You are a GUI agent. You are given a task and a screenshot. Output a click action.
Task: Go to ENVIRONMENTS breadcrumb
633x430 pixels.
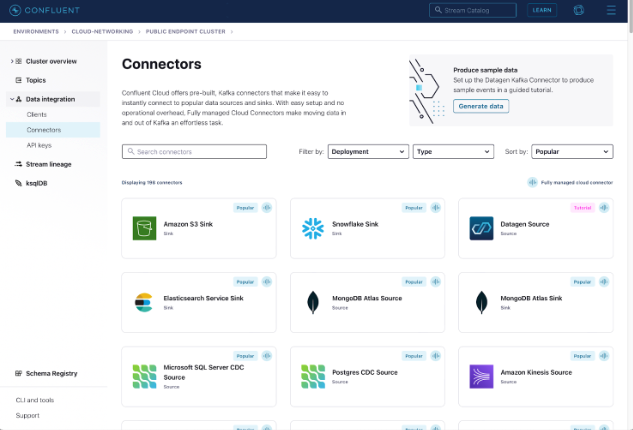36,31
